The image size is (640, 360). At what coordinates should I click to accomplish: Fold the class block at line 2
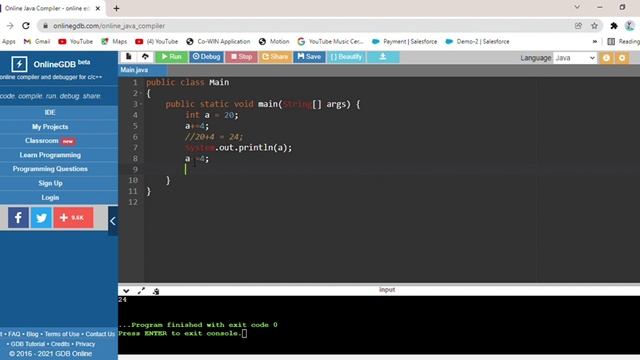(141, 93)
